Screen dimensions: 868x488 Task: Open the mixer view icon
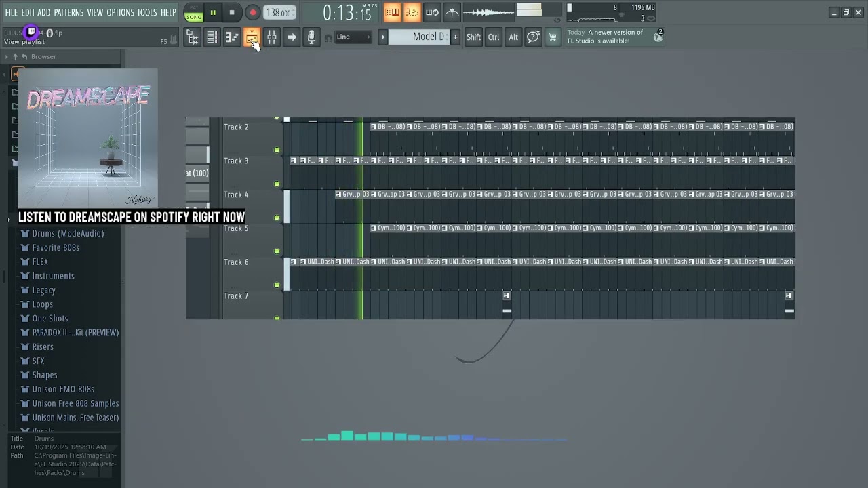coord(271,37)
